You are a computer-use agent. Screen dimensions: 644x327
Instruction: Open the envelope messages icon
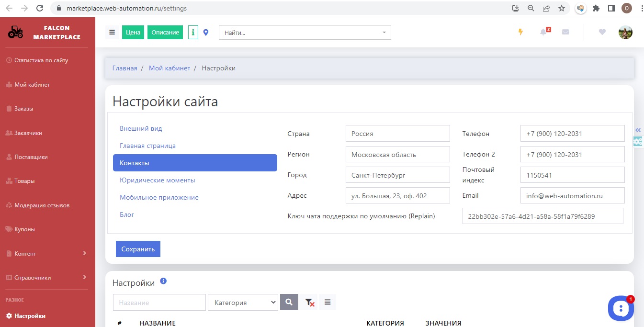click(565, 32)
